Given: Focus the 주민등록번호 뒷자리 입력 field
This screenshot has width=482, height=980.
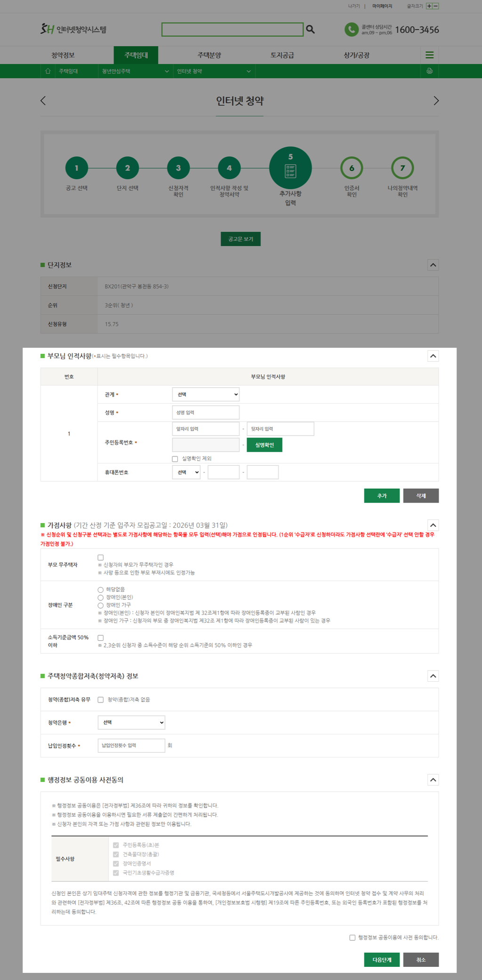Looking at the screenshot, I should click(x=281, y=429).
